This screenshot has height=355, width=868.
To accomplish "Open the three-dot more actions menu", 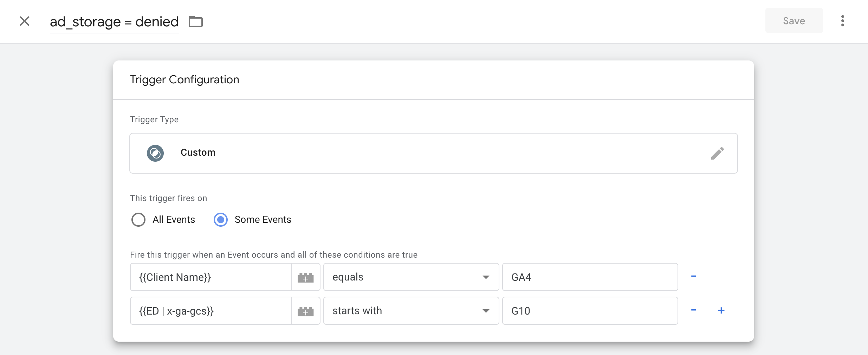I will tap(842, 21).
